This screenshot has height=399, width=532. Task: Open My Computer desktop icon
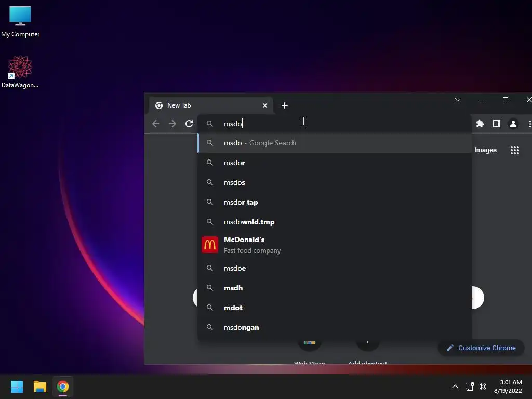pyautogui.click(x=20, y=21)
